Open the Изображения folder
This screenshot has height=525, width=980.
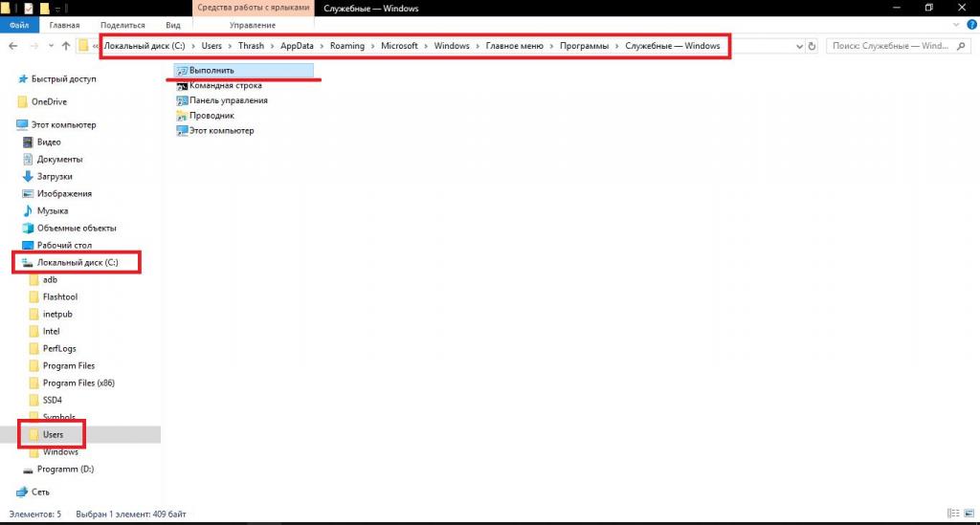point(56,193)
